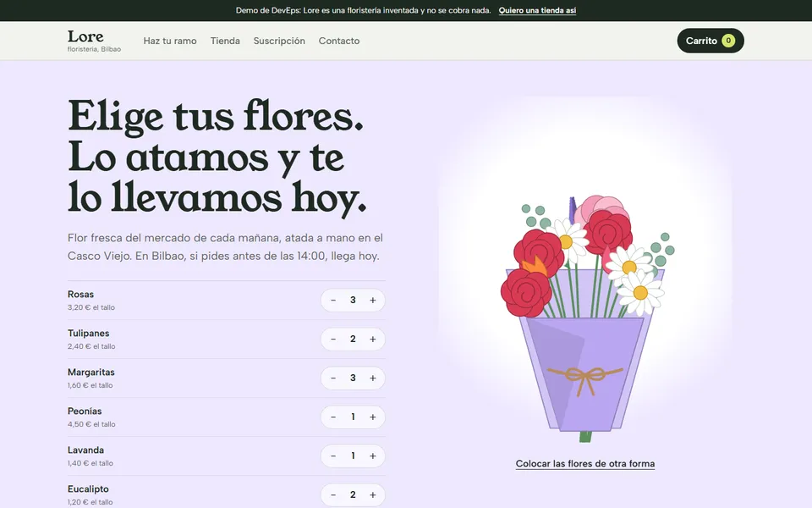This screenshot has height=508, width=812.
Task: Select the Peonías label
Action: click(x=85, y=411)
